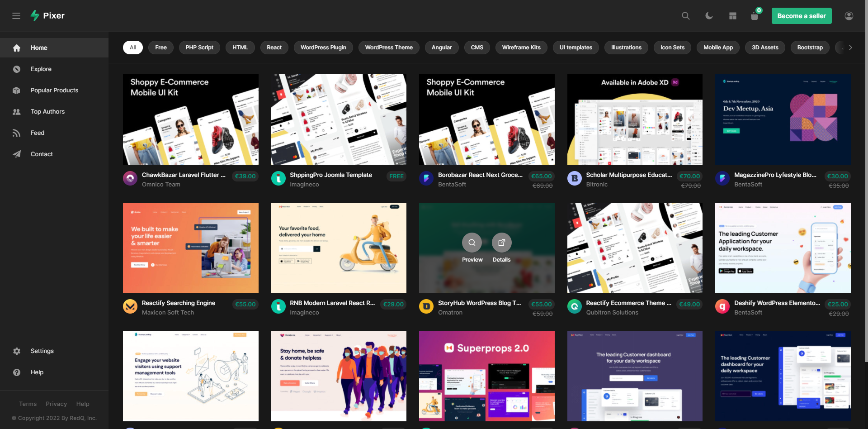Click the Omatron author avatar

(x=426, y=306)
